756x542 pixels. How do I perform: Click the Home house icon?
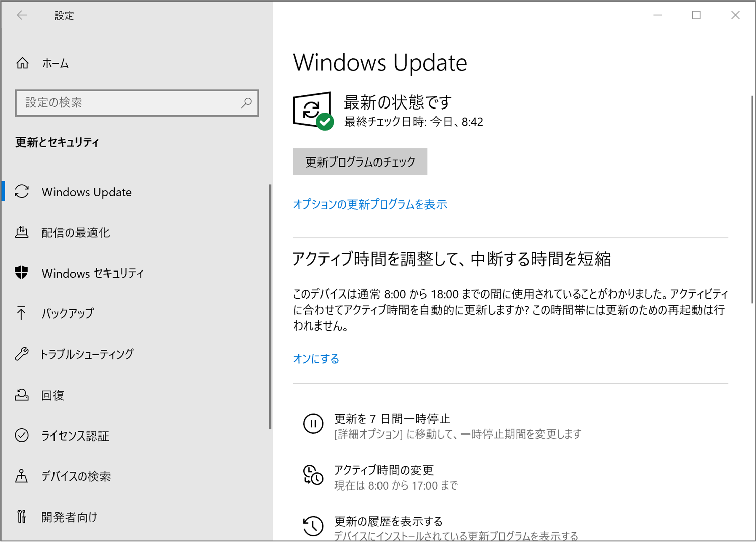point(22,63)
